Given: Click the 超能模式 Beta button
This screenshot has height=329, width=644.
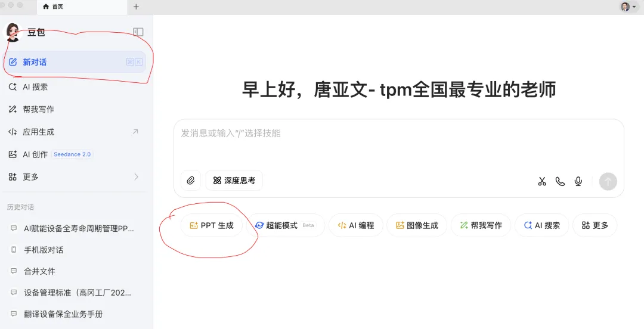Looking at the screenshot, I should click(x=285, y=225).
